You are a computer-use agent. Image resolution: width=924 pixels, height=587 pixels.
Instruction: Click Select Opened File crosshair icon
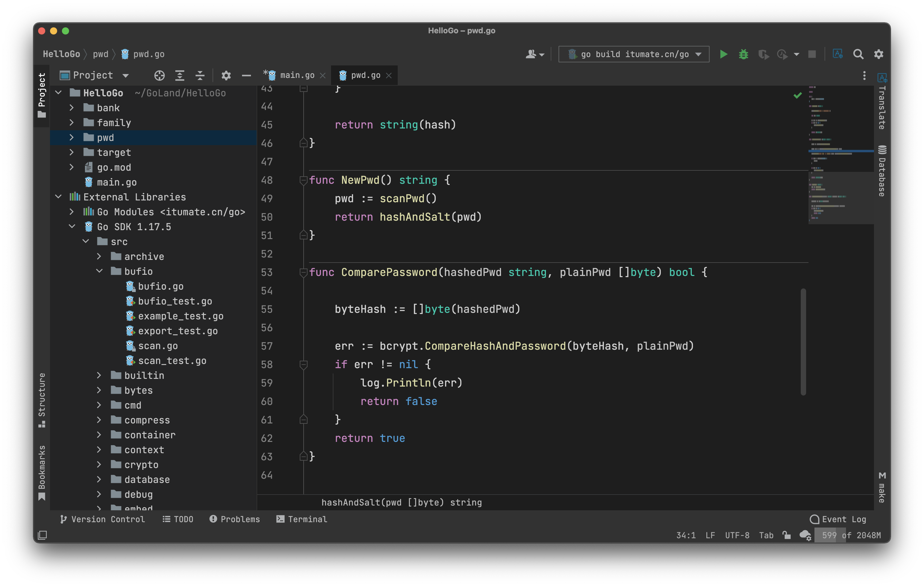159,76
